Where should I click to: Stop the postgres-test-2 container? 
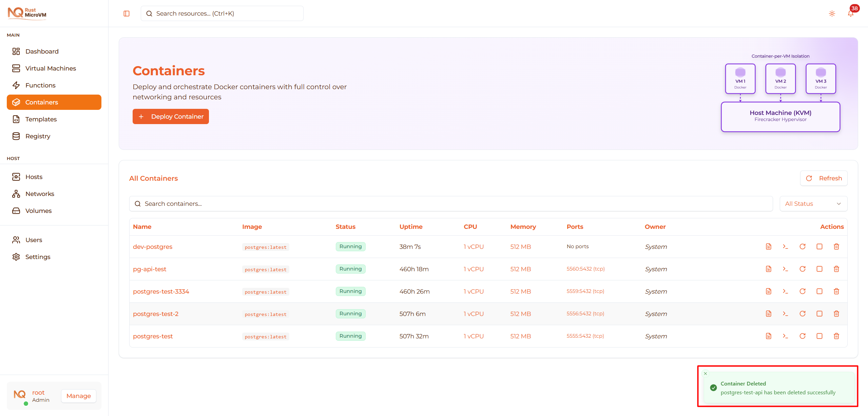[819, 314]
